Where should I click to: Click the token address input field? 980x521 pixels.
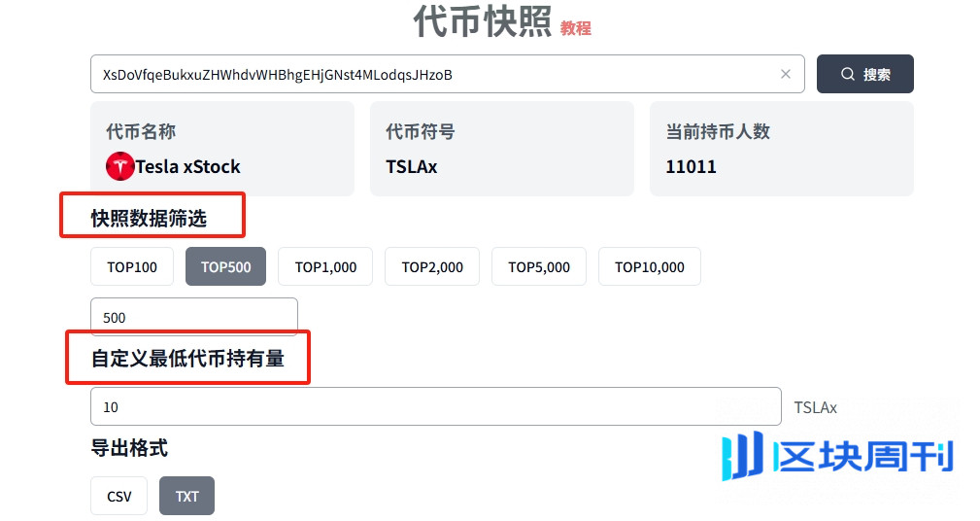pos(447,74)
